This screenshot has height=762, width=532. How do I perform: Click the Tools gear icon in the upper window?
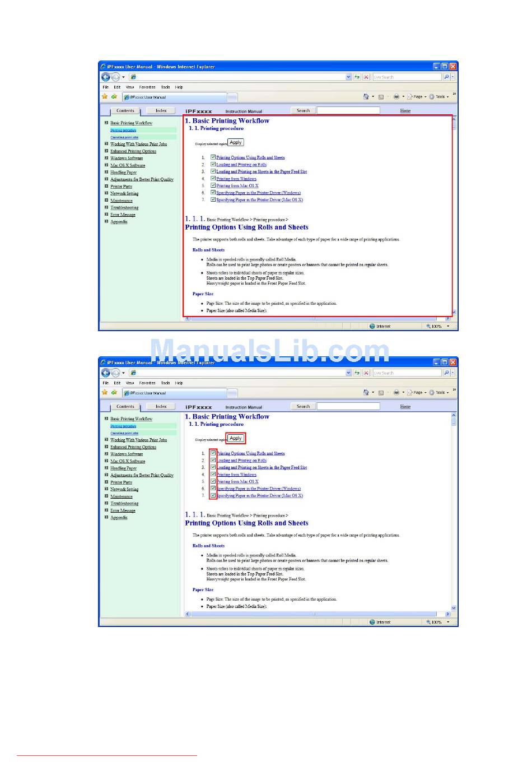(x=432, y=96)
